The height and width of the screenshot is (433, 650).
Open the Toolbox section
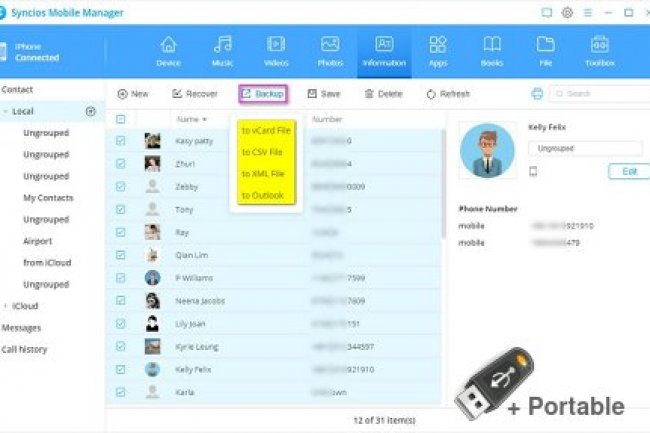[x=599, y=50]
